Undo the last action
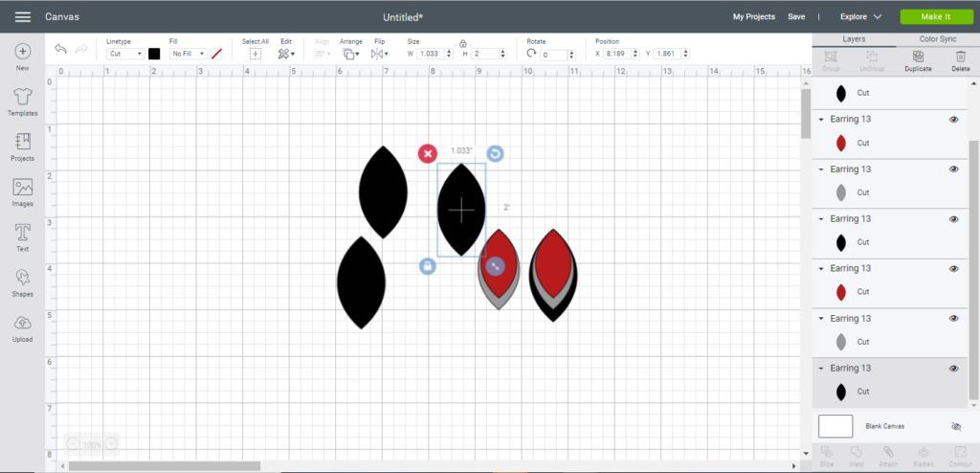The width and height of the screenshot is (980, 473). click(x=60, y=50)
